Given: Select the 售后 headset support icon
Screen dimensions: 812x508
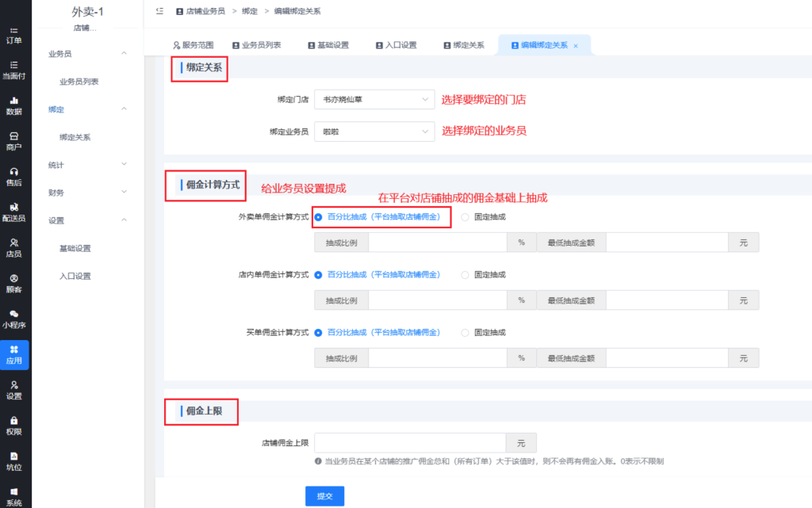Looking at the screenshot, I should tap(13, 172).
